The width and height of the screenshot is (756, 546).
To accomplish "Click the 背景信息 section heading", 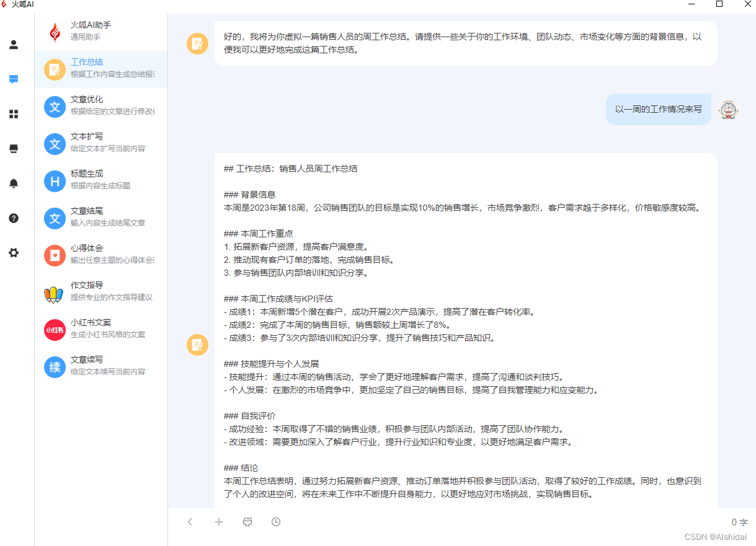I will pyautogui.click(x=249, y=195).
